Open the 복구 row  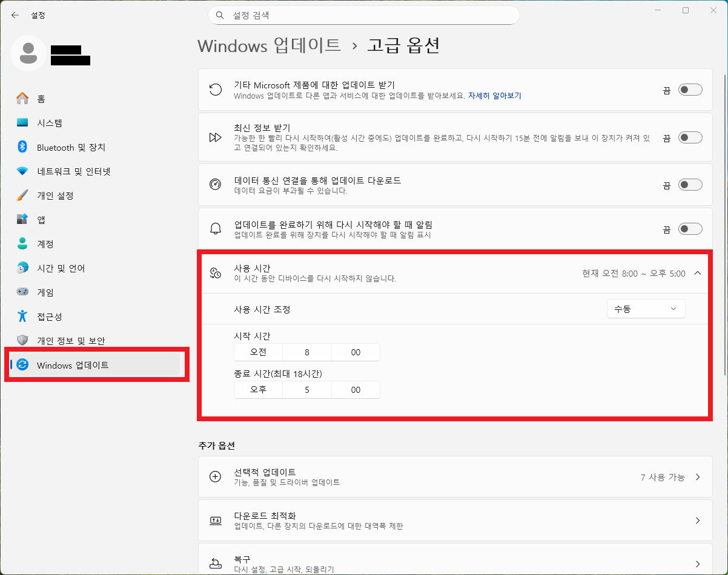pyautogui.click(x=455, y=560)
